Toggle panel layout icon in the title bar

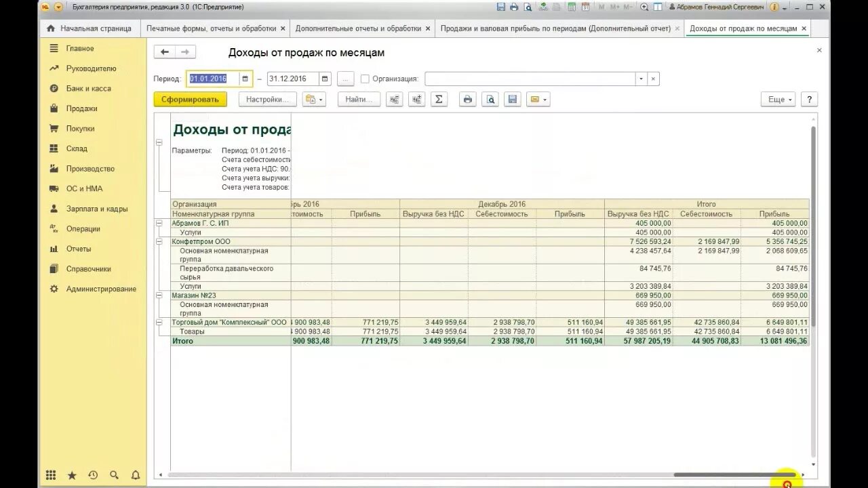(x=658, y=7)
